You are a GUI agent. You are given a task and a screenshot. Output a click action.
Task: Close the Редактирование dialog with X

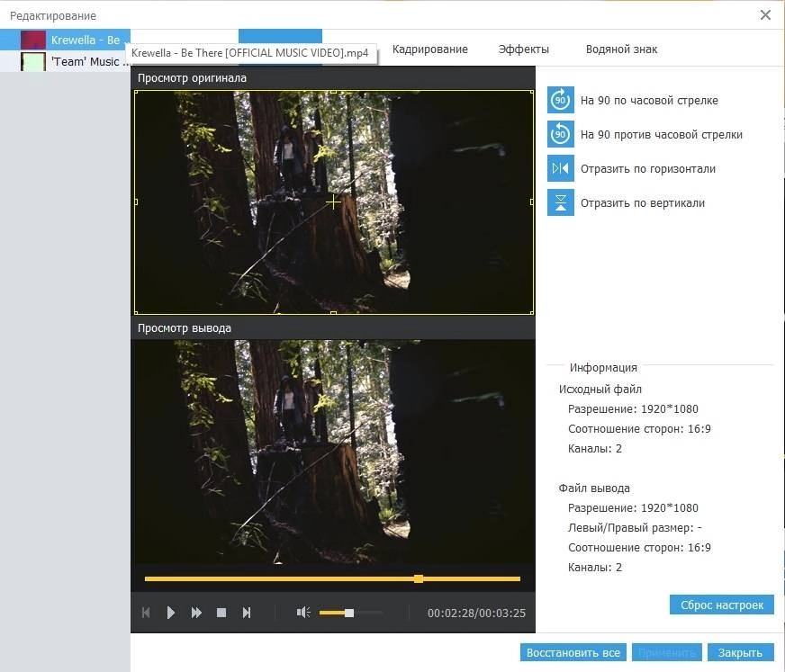tap(765, 15)
